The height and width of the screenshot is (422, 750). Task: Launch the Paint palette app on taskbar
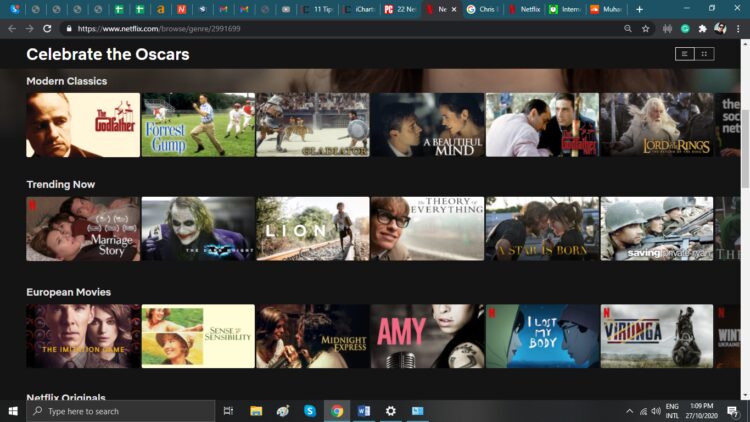283,411
